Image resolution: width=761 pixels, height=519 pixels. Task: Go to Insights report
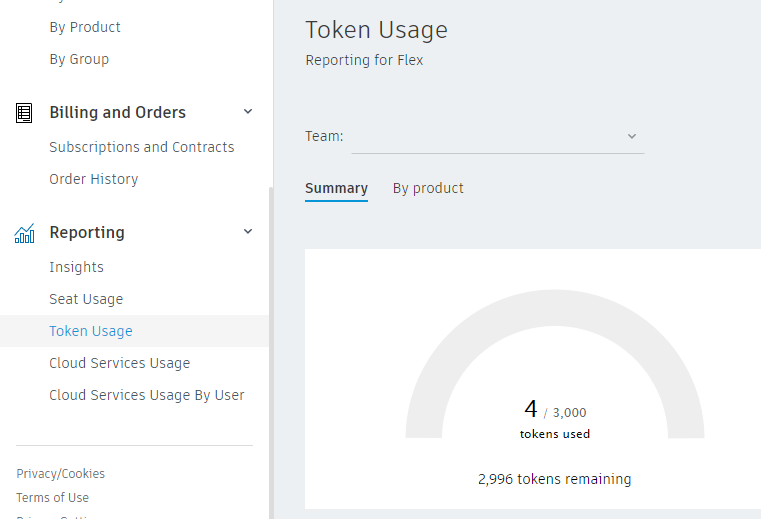pos(76,267)
